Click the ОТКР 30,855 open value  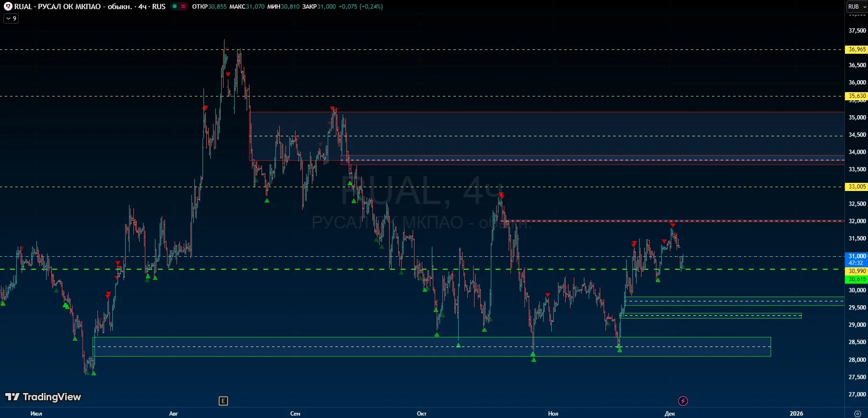pos(209,7)
